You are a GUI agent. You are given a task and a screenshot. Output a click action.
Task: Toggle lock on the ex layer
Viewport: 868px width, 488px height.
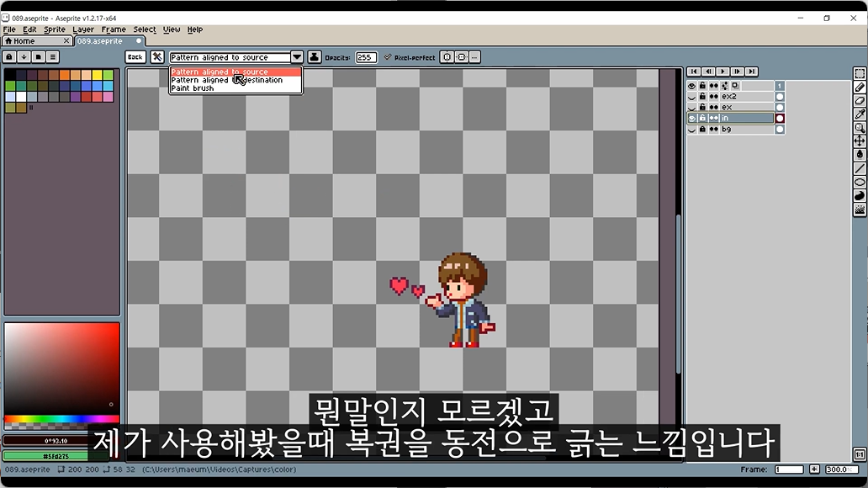702,108
